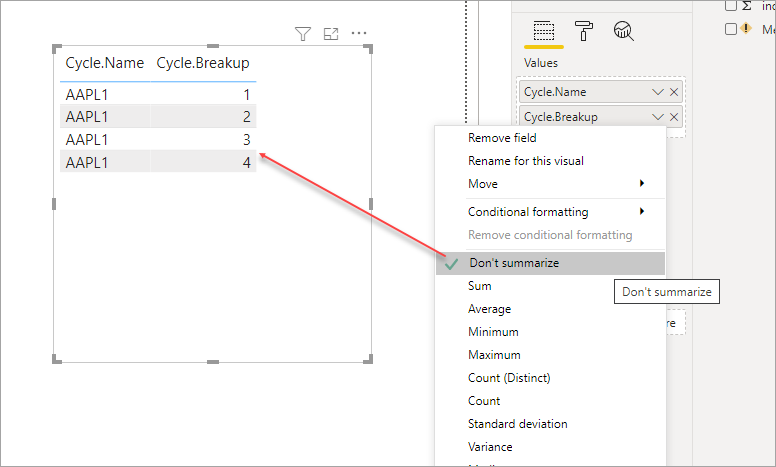Viewport: 776px width, 467px height.
Task: Choose Average aggregation
Action: click(550, 309)
